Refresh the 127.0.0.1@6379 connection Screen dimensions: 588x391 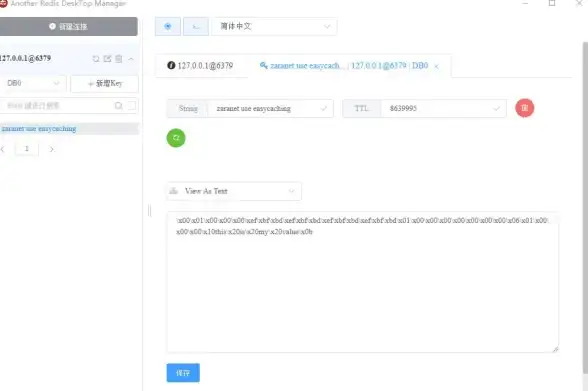[x=96, y=59]
